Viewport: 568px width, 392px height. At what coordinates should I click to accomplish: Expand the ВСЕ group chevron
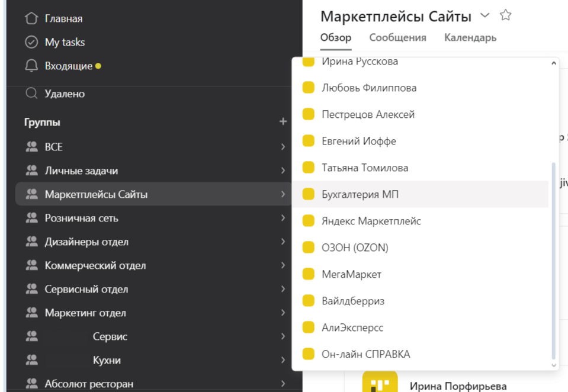pyautogui.click(x=283, y=147)
